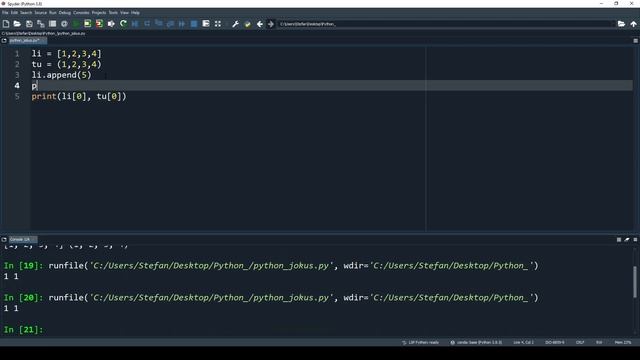Change to parent directory up arrow
The width and height of the screenshot is (640, 360).
tap(633, 24)
